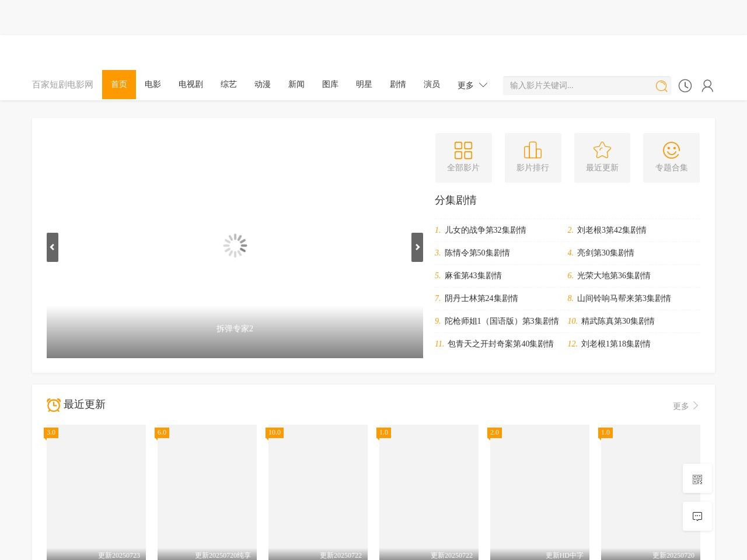Click the 拆弹专家2 carousel banner
The width and height of the screenshot is (747, 560).
[235, 328]
